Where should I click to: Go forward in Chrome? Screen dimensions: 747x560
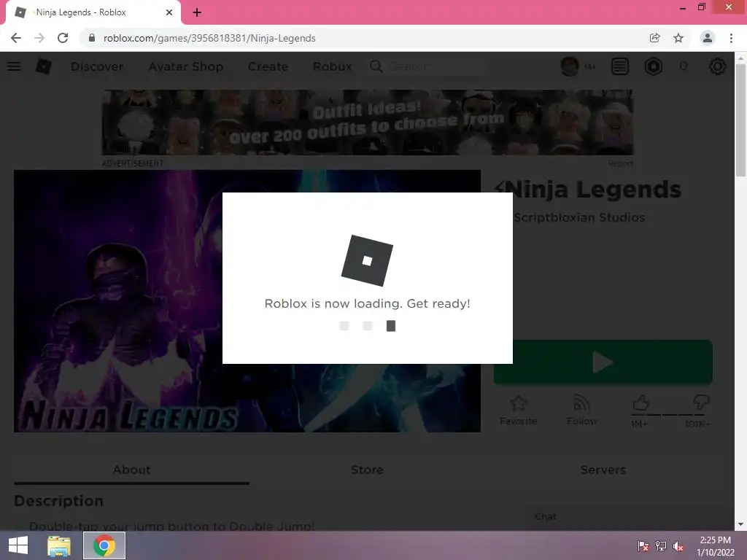point(39,38)
